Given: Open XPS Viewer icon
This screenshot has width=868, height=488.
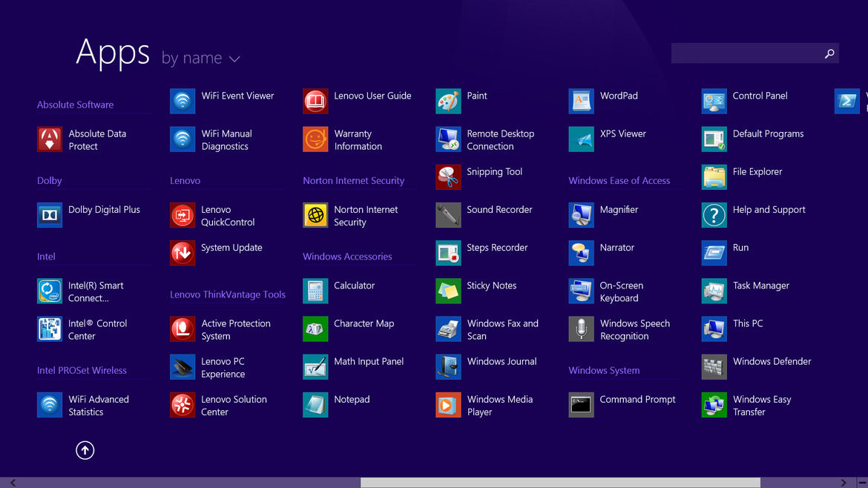Looking at the screenshot, I should [x=581, y=139].
